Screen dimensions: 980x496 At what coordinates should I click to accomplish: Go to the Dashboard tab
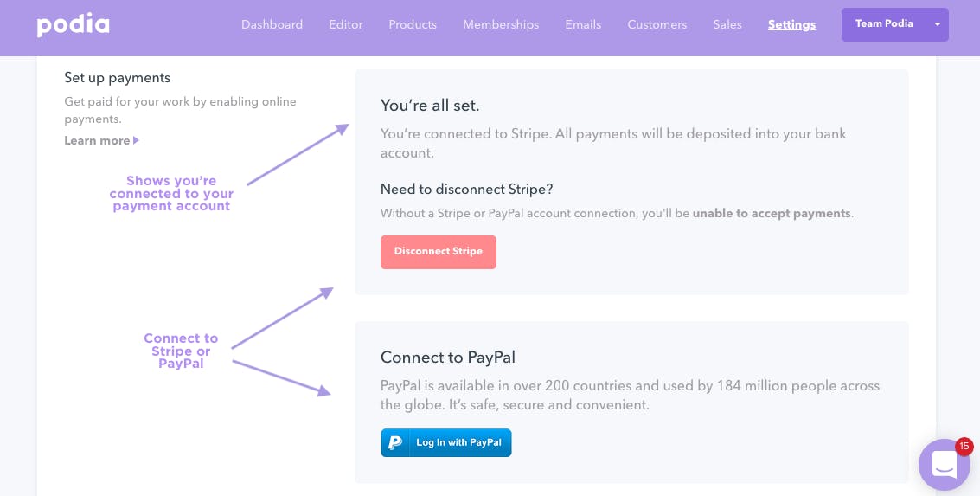point(272,24)
